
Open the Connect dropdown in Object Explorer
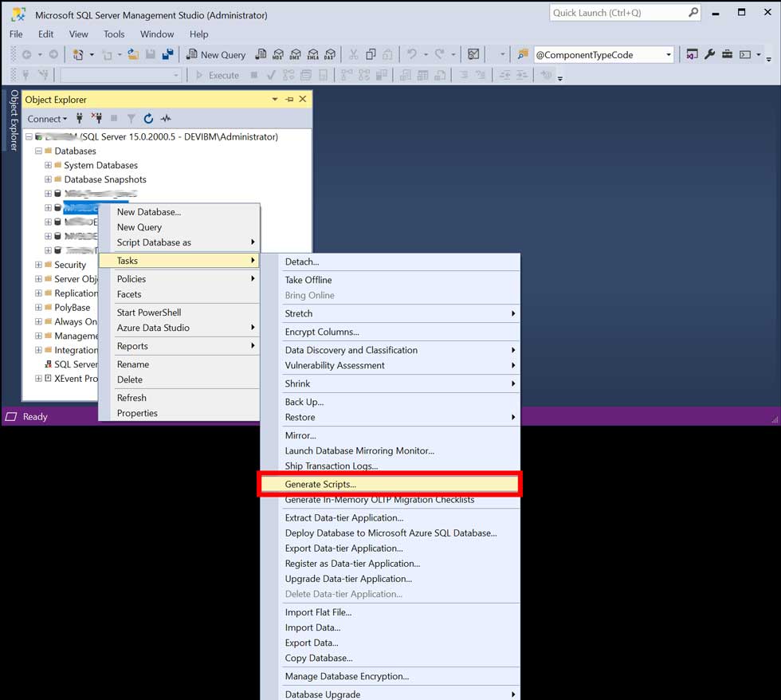47,119
